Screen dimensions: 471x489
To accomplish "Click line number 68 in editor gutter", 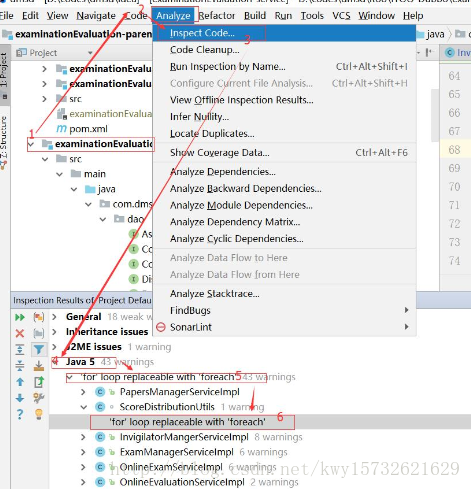I will coord(454,150).
